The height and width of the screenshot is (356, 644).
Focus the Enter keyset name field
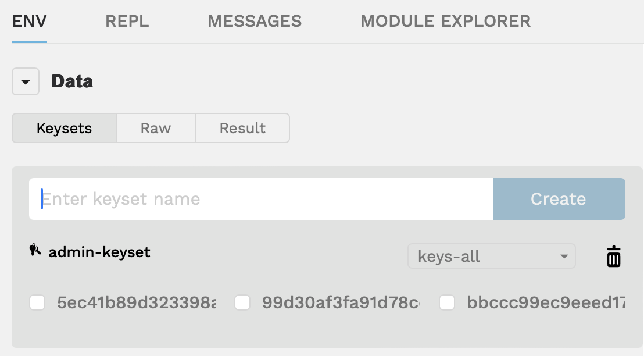(260, 199)
